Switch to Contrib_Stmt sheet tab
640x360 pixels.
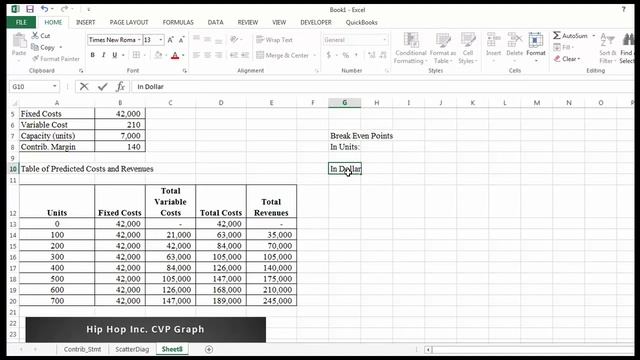pyautogui.click(x=82, y=349)
